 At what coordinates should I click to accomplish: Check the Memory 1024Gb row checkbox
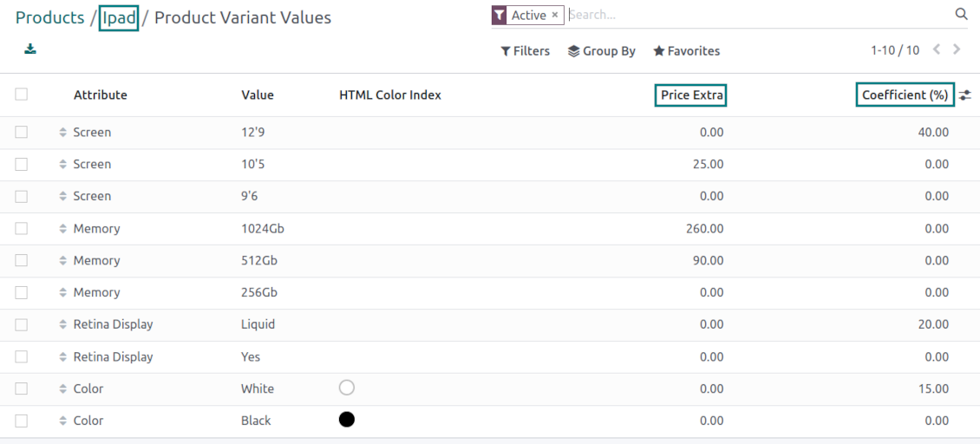(x=22, y=228)
